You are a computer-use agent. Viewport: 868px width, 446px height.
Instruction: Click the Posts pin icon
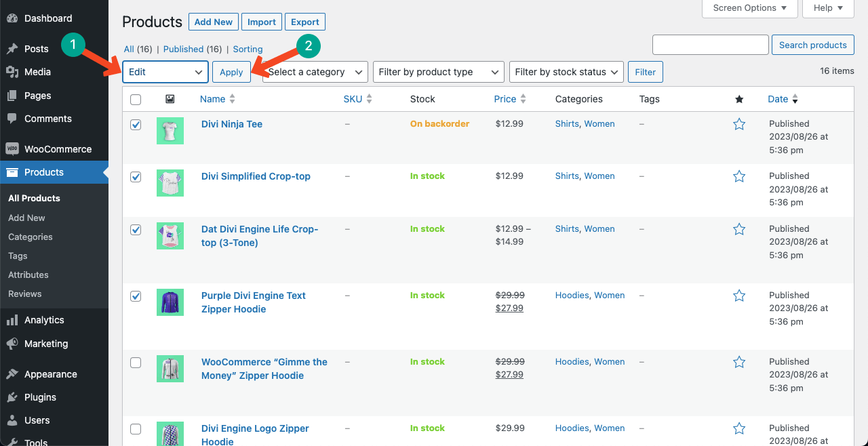(12, 49)
